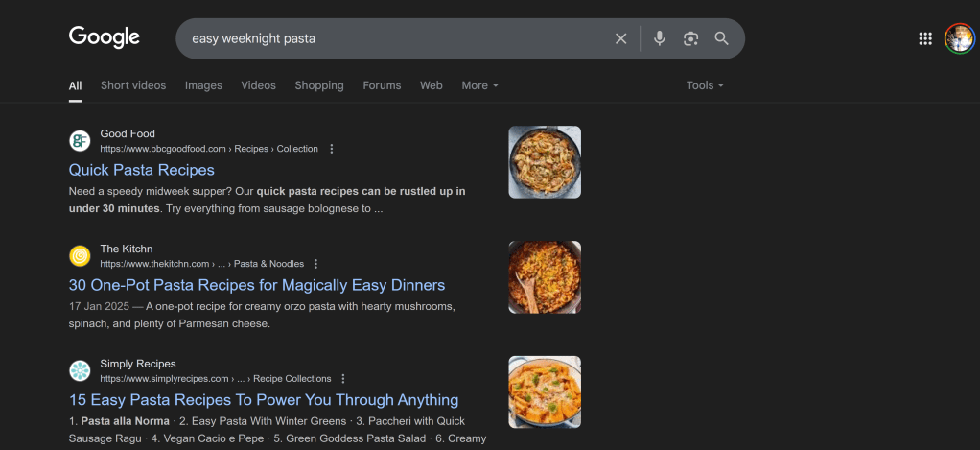980x450 pixels.
Task: Click the magnifying glass search button
Action: (x=722, y=38)
